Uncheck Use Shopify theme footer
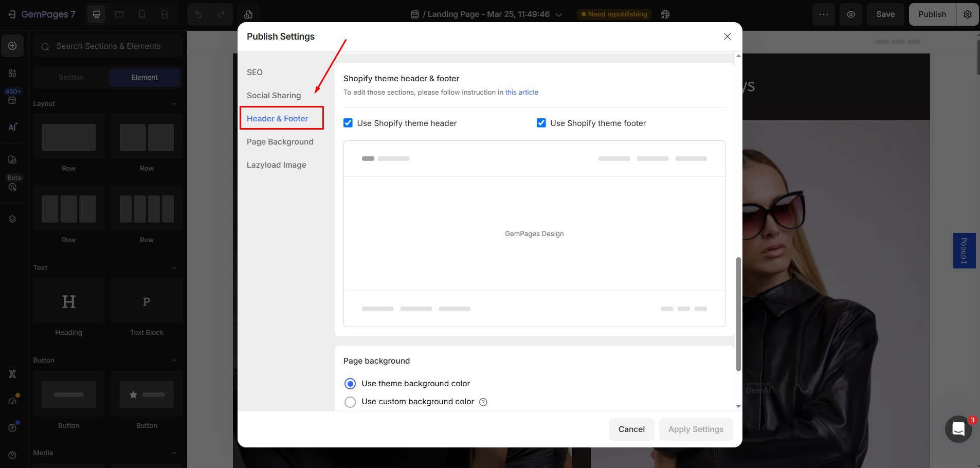Screen dimensions: 980x468 pyautogui.click(x=541, y=123)
